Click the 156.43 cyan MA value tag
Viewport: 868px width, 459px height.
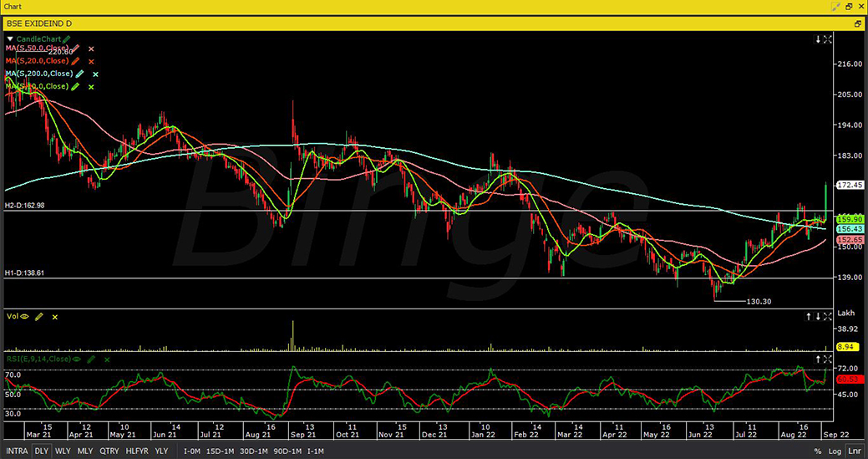coord(850,229)
